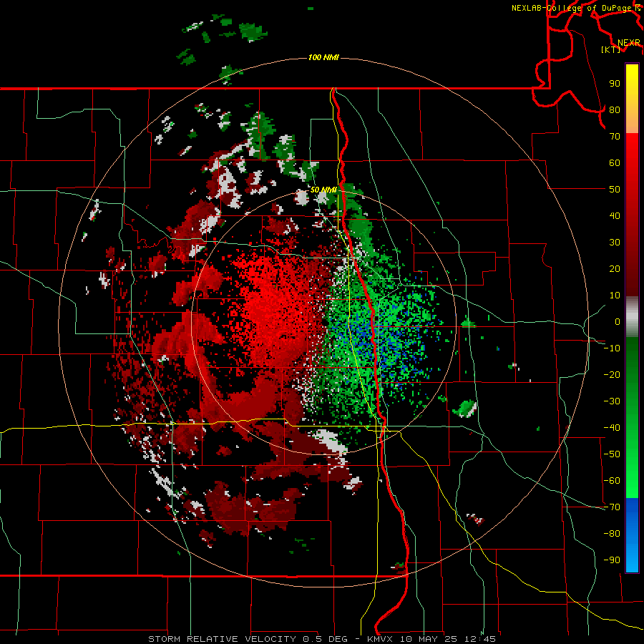Click the 12:45 timestamp in caption
Viewport: 644px width, 644px height.
tap(480, 639)
